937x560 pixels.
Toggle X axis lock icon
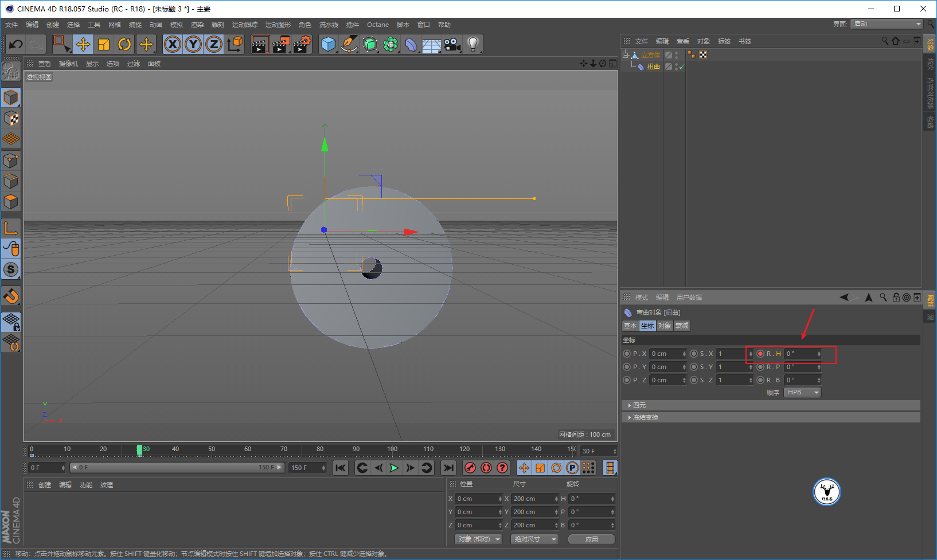173,44
